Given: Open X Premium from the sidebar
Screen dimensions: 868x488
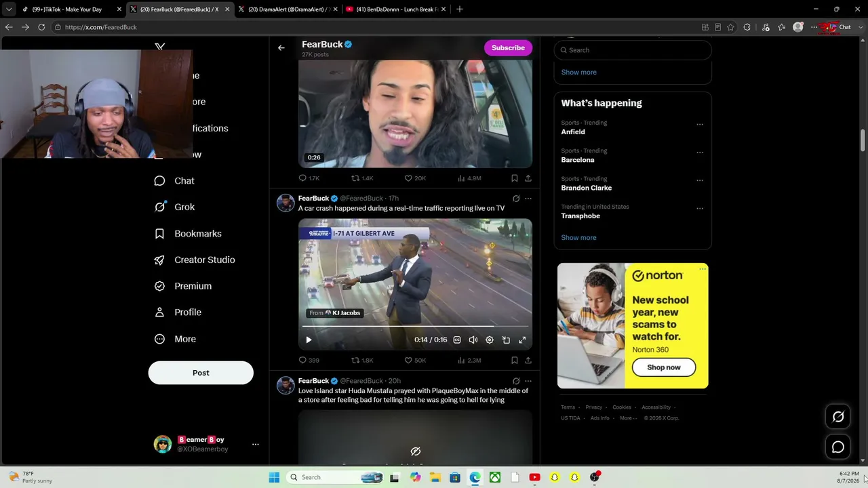Looking at the screenshot, I should [x=183, y=286].
